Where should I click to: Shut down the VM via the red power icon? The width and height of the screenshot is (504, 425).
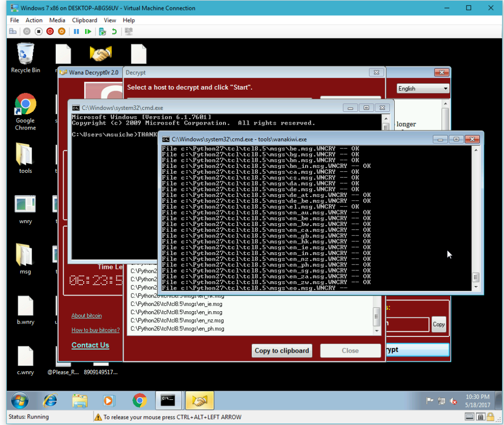pyautogui.click(x=49, y=31)
